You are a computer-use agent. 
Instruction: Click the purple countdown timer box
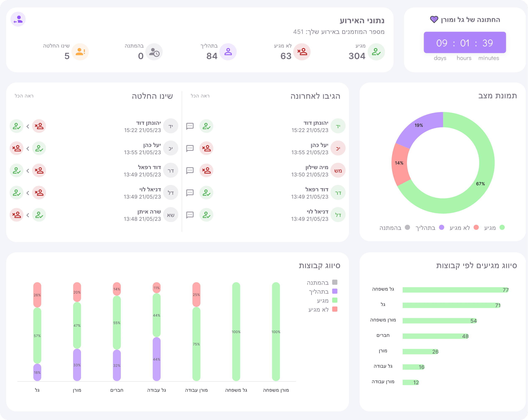coord(465,42)
